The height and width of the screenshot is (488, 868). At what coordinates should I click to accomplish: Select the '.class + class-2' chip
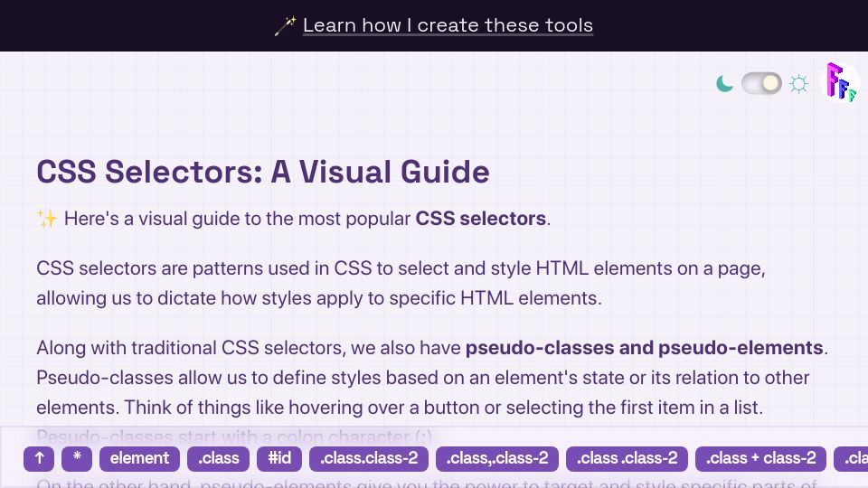pyautogui.click(x=760, y=459)
